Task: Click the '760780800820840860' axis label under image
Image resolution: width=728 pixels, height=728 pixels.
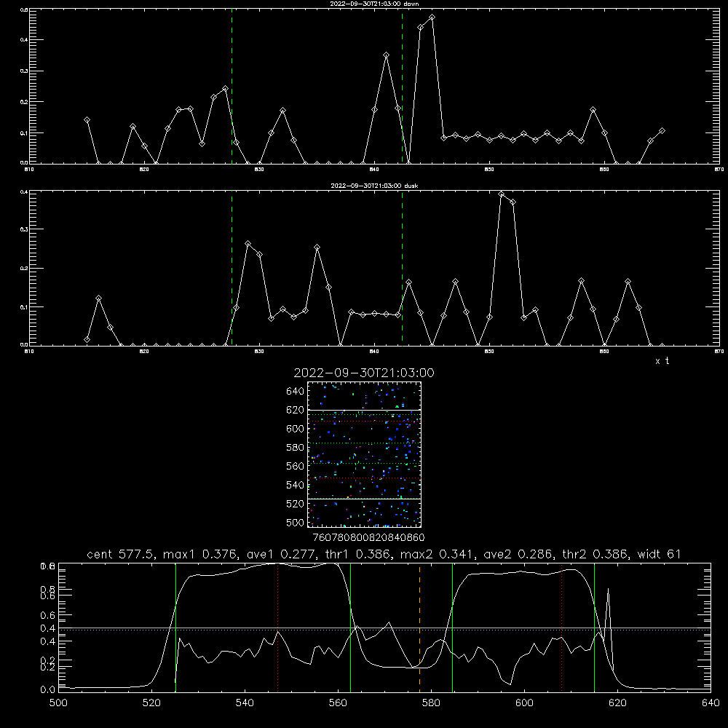Action: pos(368,538)
